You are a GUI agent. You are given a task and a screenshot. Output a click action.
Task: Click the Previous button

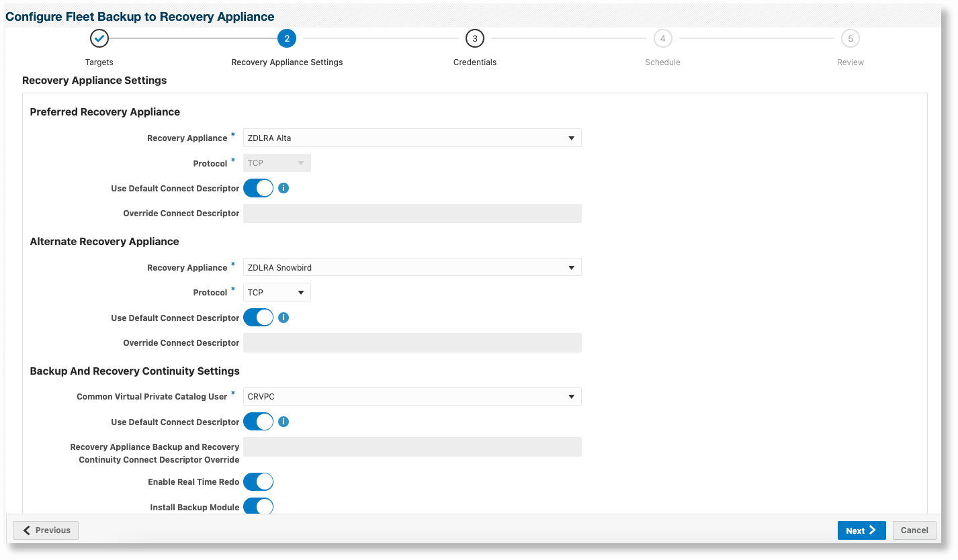coord(46,530)
